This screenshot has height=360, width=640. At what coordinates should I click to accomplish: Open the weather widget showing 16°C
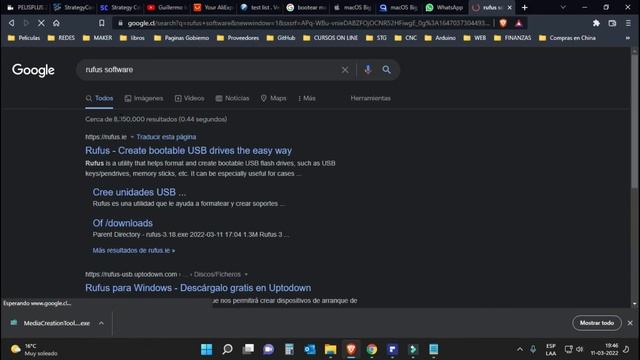34,350
